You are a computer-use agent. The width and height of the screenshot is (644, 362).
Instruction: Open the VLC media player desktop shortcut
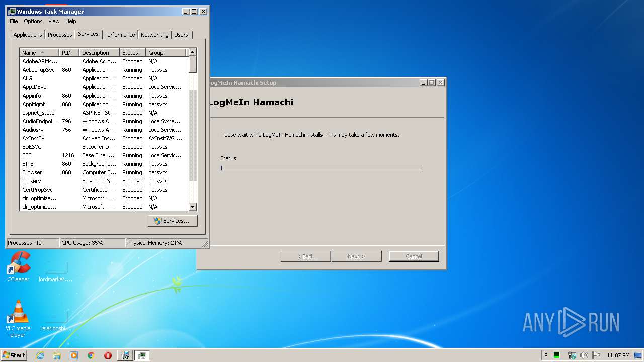[18, 319]
